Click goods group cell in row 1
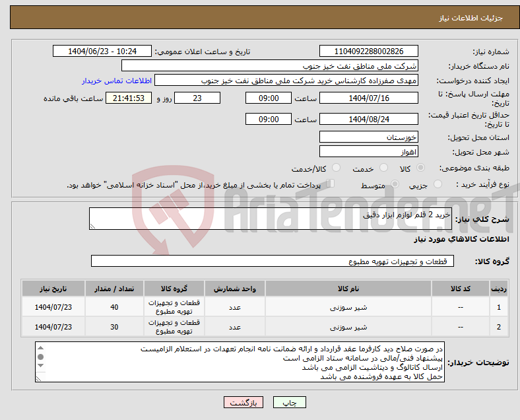520x420 pixels. (174, 307)
